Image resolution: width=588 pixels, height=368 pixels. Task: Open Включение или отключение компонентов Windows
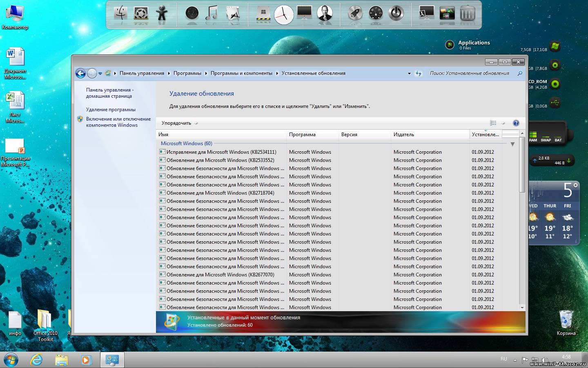click(x=118, y=122)
